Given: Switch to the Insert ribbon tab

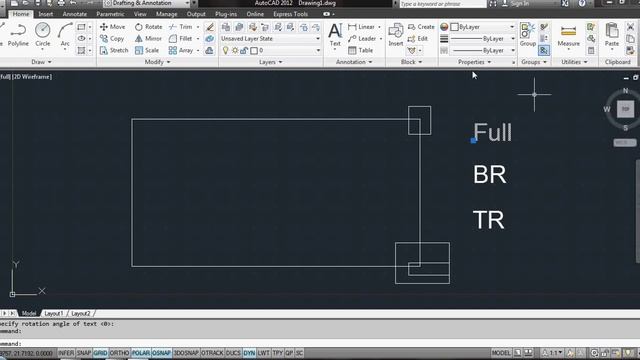Looking at the screenshot, I should tap(45, 14).
